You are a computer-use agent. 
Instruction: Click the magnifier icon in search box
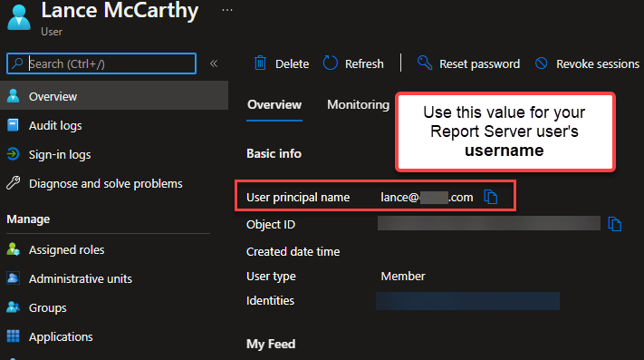(x=17, y=63)
